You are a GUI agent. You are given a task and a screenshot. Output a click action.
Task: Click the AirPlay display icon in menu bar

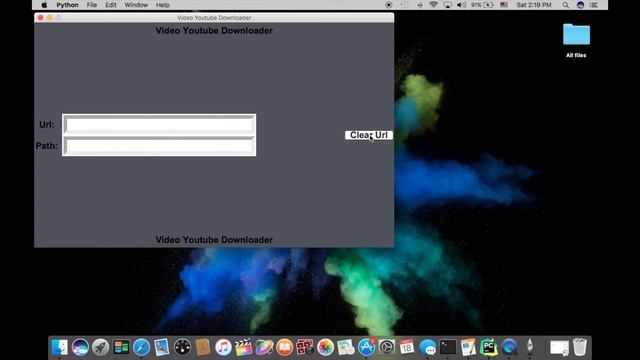click(448, 5)
